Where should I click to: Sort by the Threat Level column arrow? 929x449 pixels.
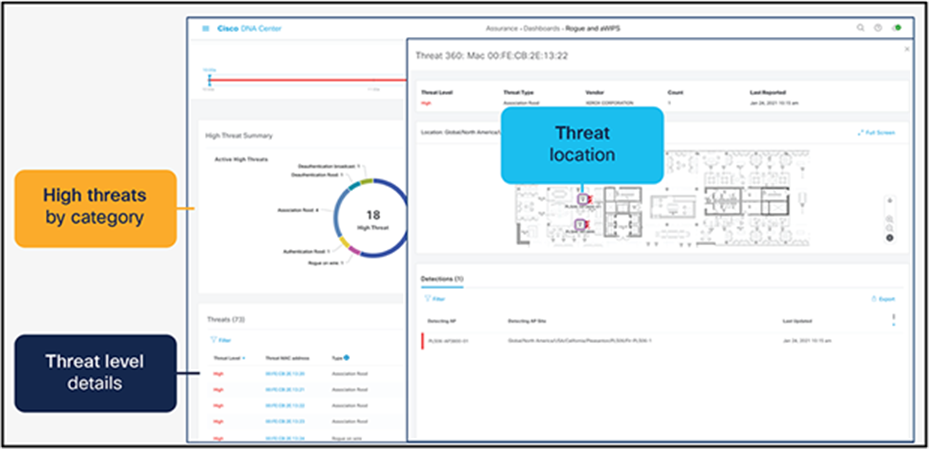click(x=245, y=358)
